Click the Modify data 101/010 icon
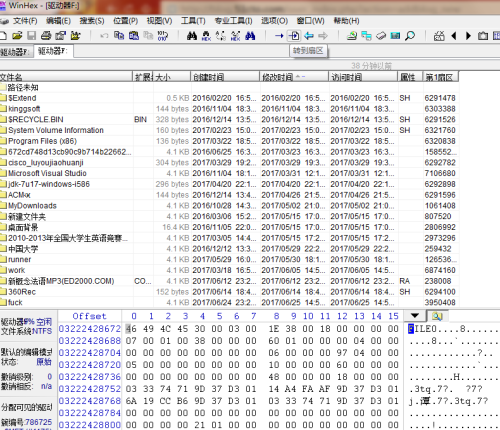 (x=163, y=35)
